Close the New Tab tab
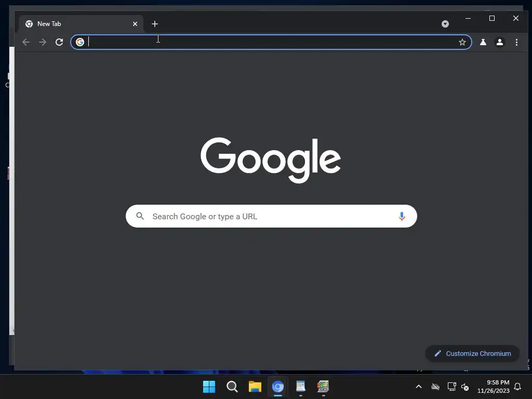532x399 pixels. point(135,24)
